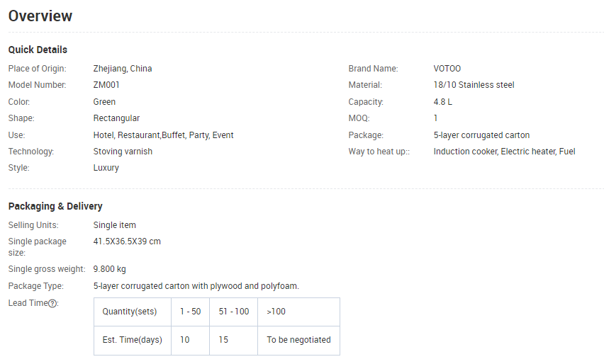Click the Quick Details section title
Image resolution: width=604 pixels, height=364 pixels.
[x=38, y=50]
